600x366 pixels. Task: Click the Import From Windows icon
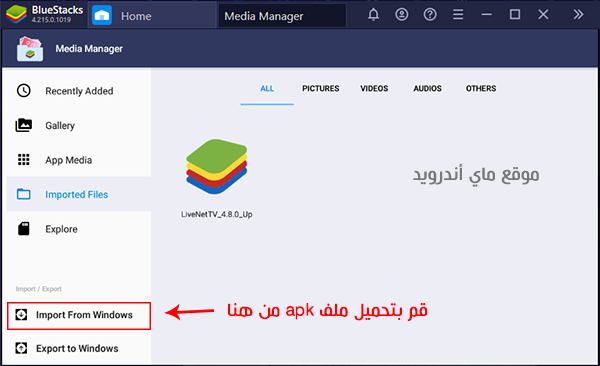[x=21, y=315]
